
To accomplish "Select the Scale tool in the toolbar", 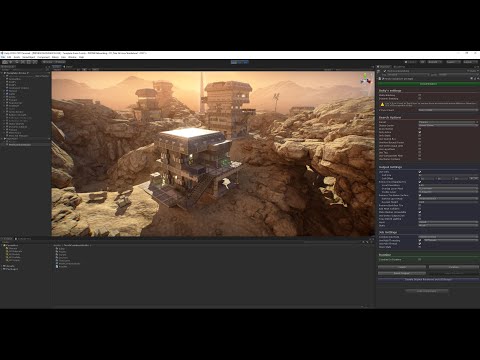I will 23,62.
